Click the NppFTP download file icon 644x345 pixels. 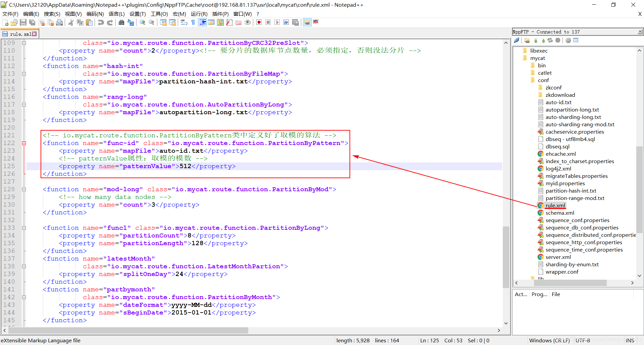[x=536, y=41]
